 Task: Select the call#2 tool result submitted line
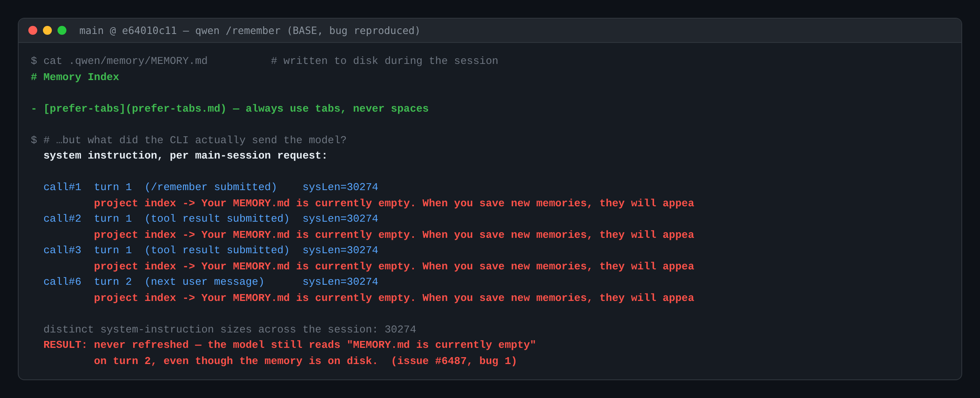click(x=211, y=218)
